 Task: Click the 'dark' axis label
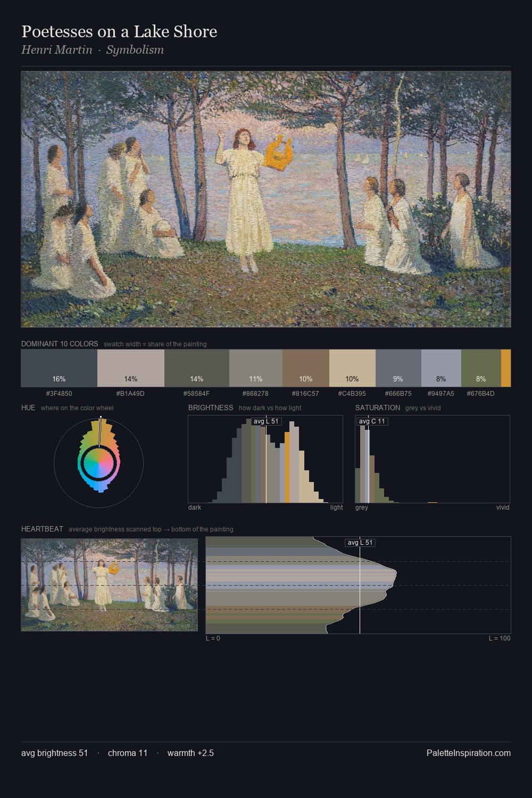[x=195, y=508]
